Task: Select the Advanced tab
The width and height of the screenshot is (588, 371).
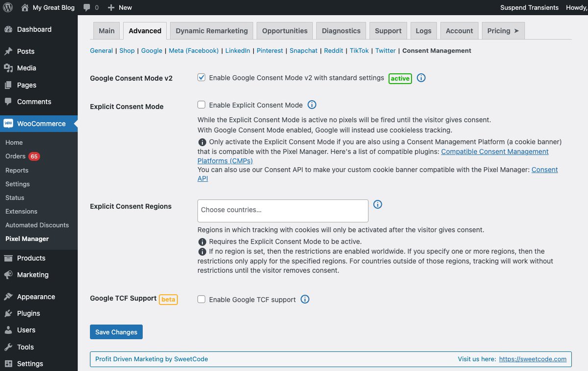Action: 145,30
